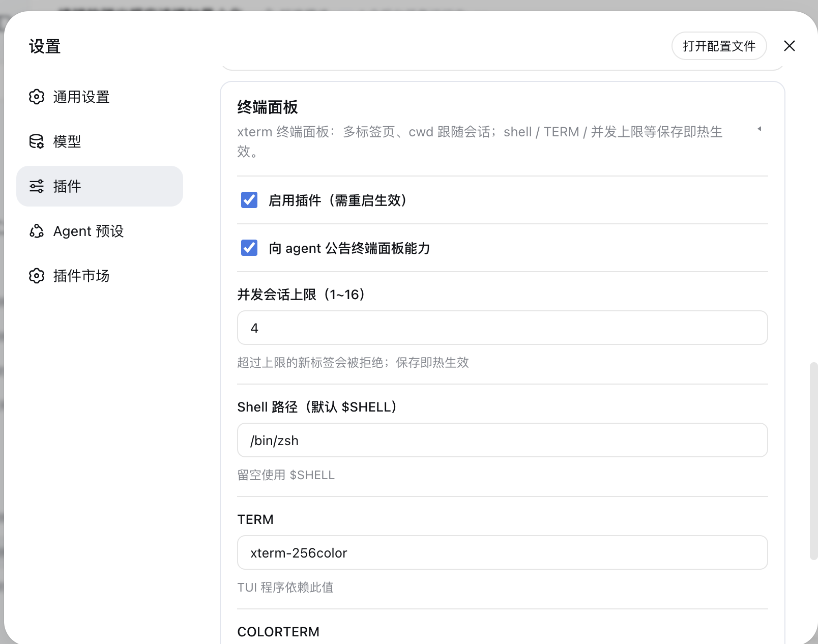Click the COLORTERM label
This screenshot has height=644, width=818.
pos(278,632)
